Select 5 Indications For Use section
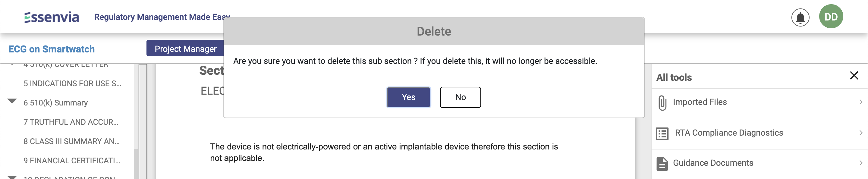Image resolution: width=868 pixels, height=179 pixels. [x=72, y=83]
